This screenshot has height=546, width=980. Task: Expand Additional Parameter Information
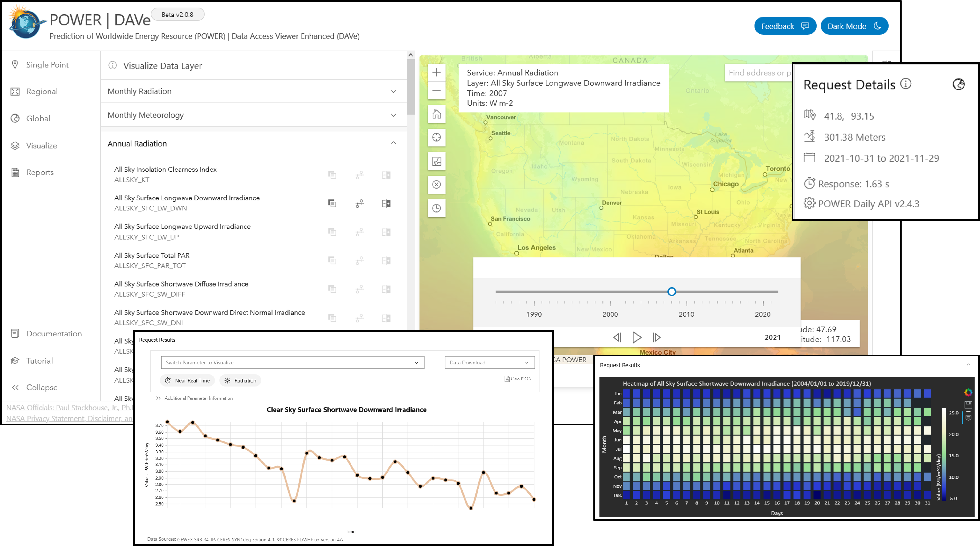point(194,398)
